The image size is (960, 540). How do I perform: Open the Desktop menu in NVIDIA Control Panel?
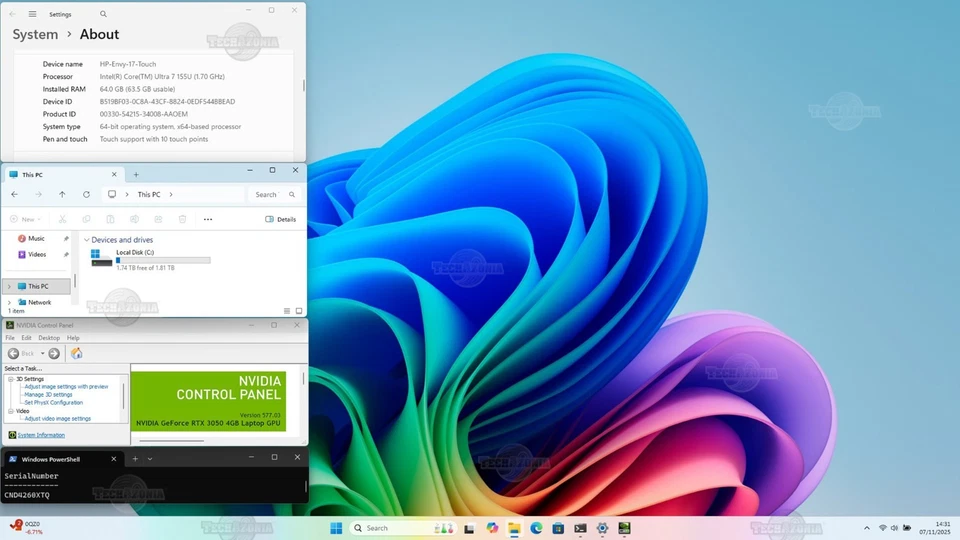point(49,338)
